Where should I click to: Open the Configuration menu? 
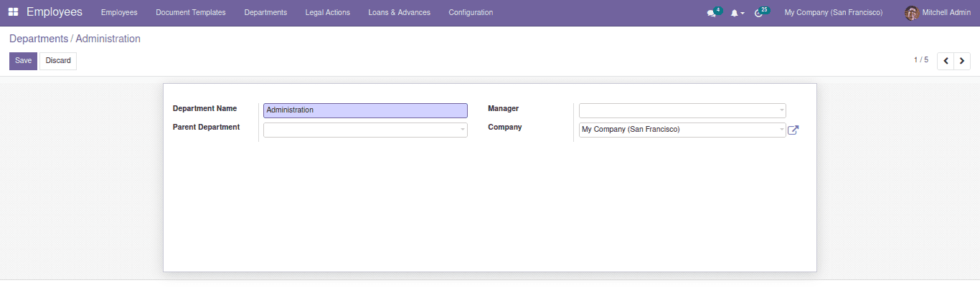(x=471, y=13)
